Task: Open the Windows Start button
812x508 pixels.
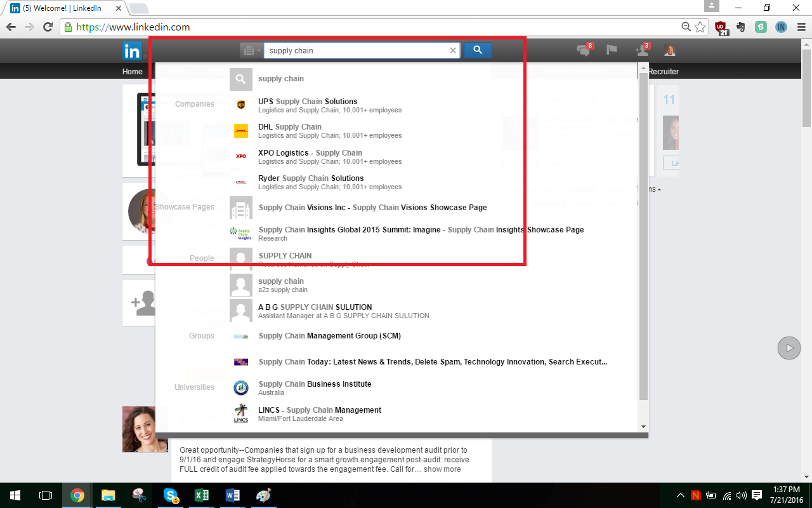Action: pyautogui.click(x=15, y=495)
